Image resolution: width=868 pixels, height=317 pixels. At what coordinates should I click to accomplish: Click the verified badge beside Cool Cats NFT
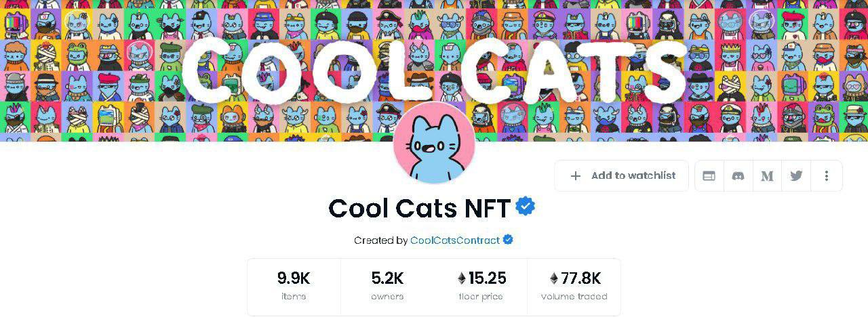coord(525,206)
